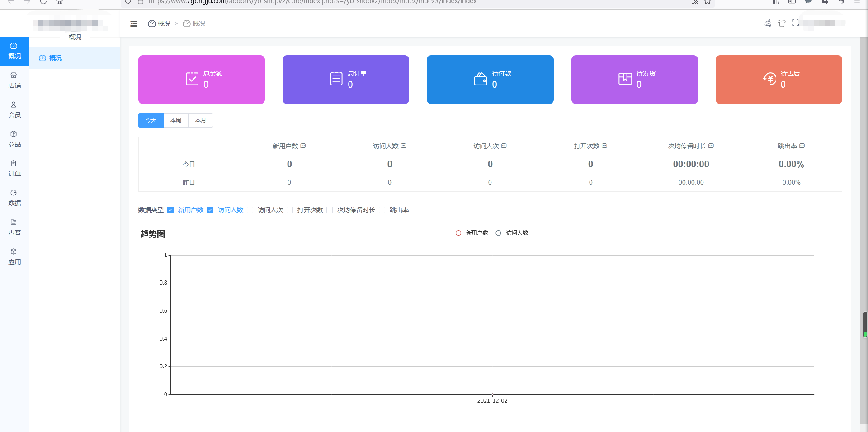Open the 待售后 summary card
The width and height of the screenshot is (868, 432).
pos(779,80)
